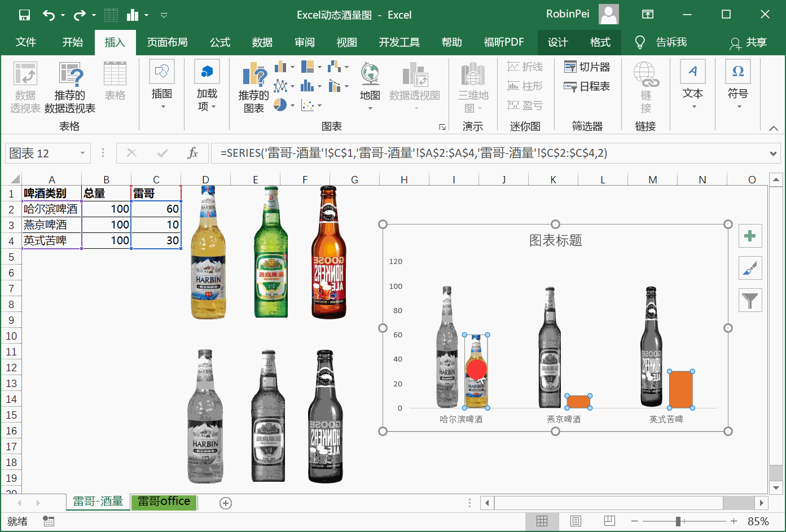Open add-ins 加载项 menu
Image resolution: width=786 pixels, height=532 pixels.
coord(207,86)
